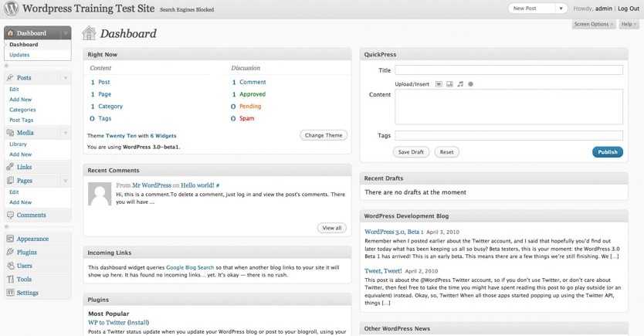Image resolution: width=644 pixels, height=336 pixels.
Task: Open the Help dropdown tab
Action: point(629,24)
